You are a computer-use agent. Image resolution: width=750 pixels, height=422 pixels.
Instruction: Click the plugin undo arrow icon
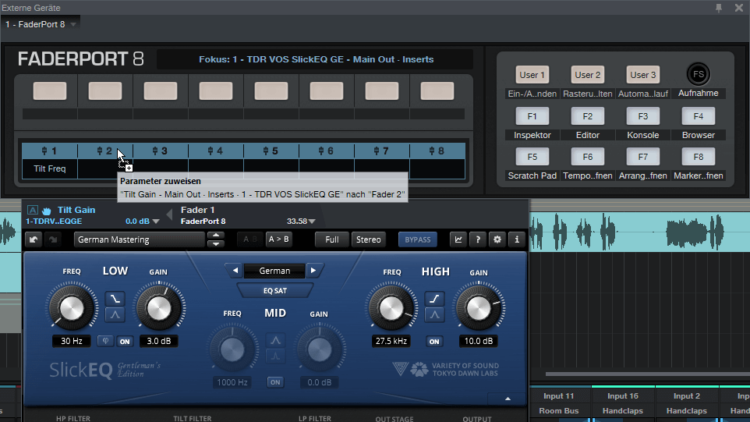pyautogui.click(x=33, y=239)
